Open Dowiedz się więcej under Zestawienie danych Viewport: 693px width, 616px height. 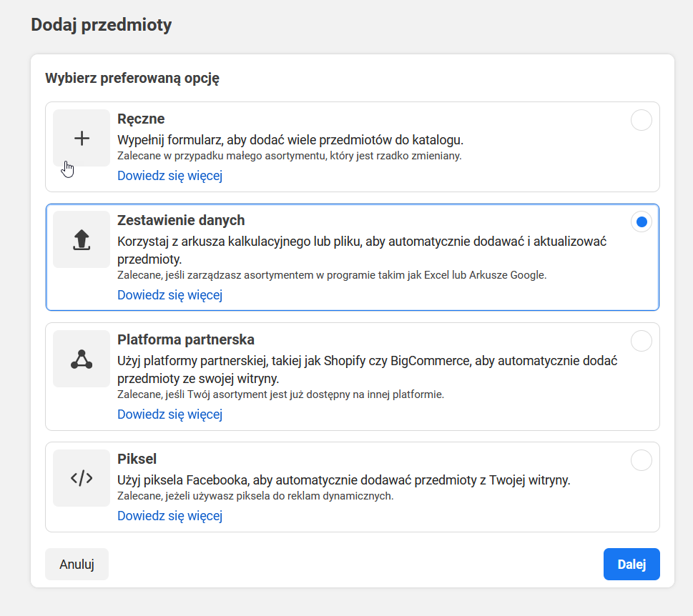[169, 294]
